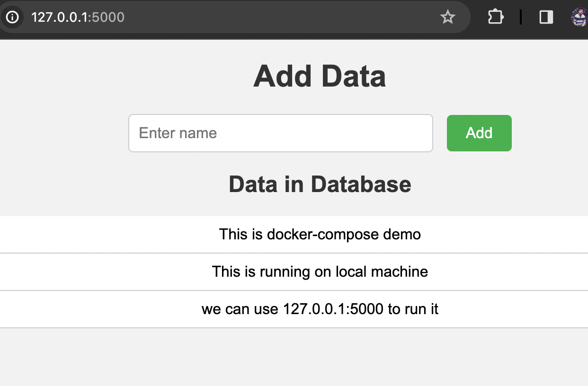Screen dimensions: 588x386
Task: Click the 'Add Data' page heading
Action: tap(320, 76)
